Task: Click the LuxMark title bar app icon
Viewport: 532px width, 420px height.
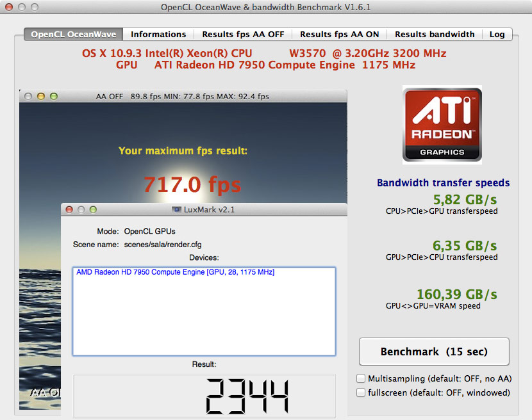Action: (x=176, y=209)
